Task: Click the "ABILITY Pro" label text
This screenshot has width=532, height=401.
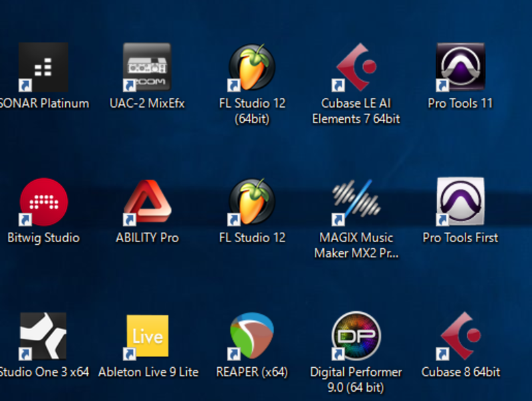Action: coord(147,237)
